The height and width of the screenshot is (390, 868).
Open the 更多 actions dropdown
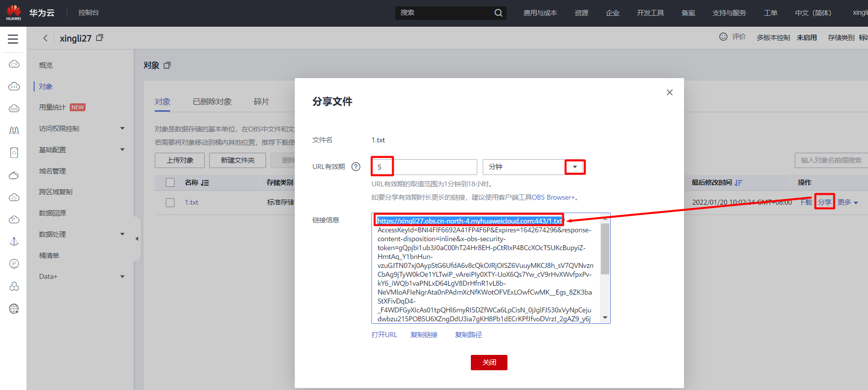coord(848,202)
